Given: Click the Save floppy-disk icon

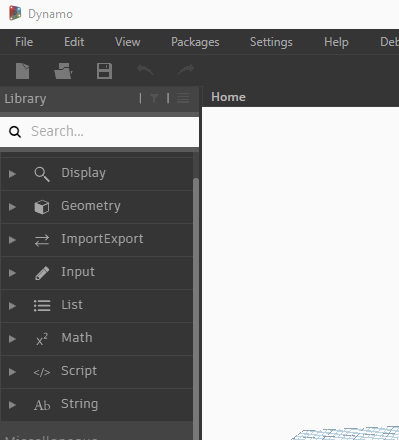Looking at the screenshot, I should click(x=104, y=71).
